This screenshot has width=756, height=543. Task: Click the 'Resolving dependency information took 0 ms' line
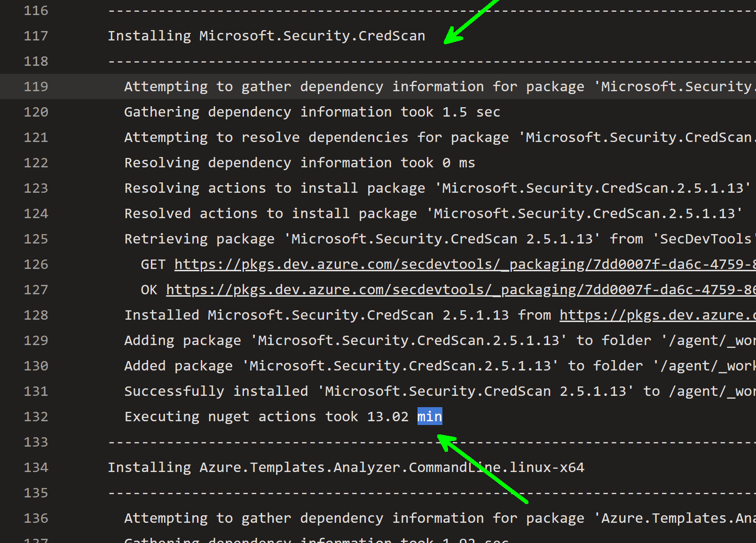pos(299,162)
